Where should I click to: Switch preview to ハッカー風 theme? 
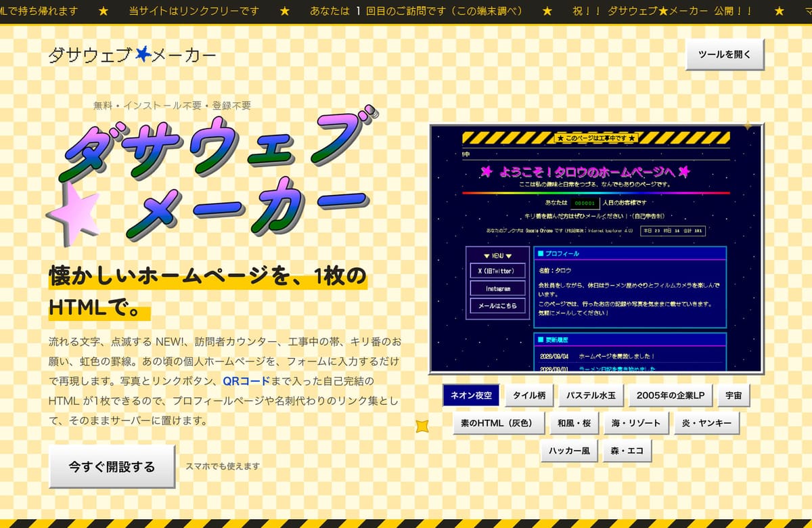tap(569, 451)
